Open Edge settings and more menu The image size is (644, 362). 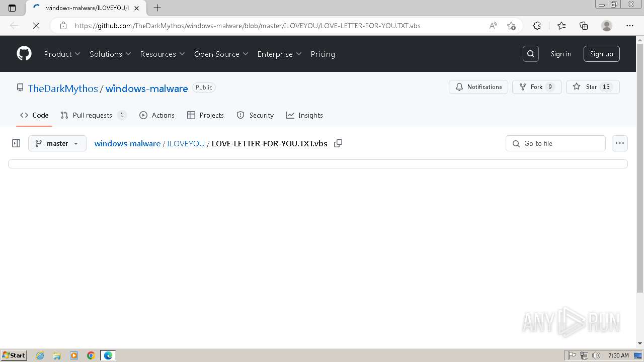coord(630,26)
